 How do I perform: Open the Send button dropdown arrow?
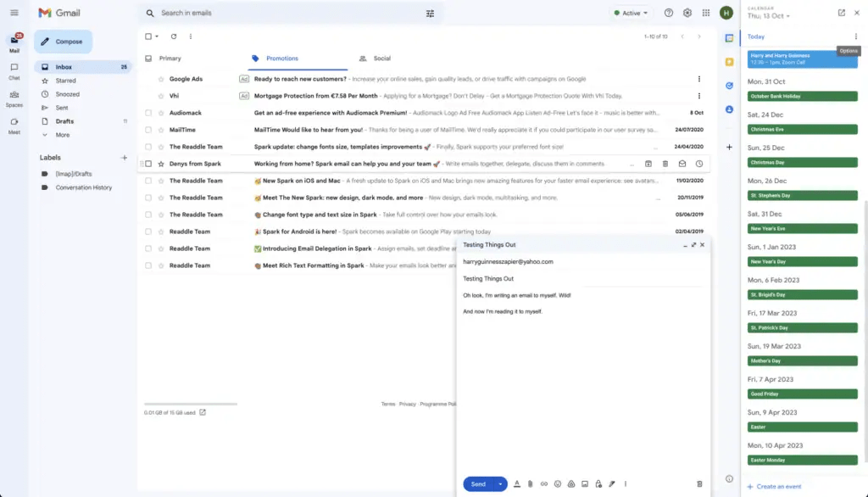pos(500,483)
